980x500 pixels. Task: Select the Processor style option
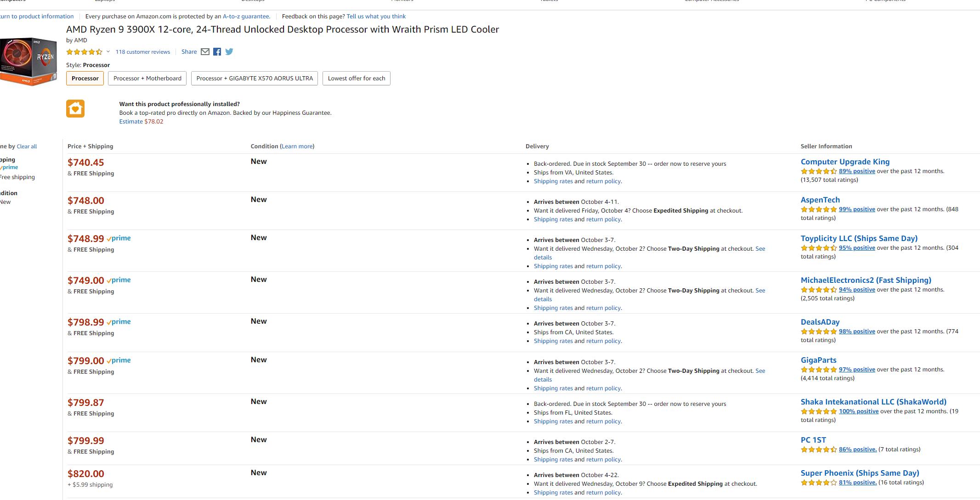85,78
